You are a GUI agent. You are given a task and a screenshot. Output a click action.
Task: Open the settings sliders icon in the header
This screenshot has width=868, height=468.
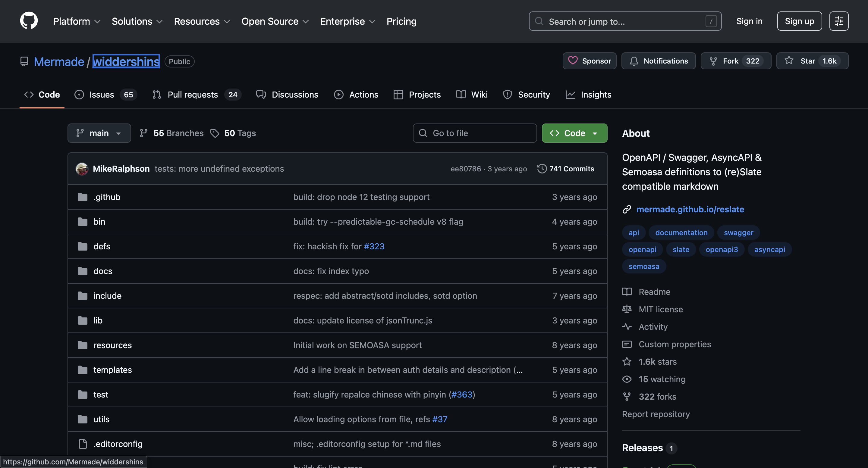(x=839, y=21)
